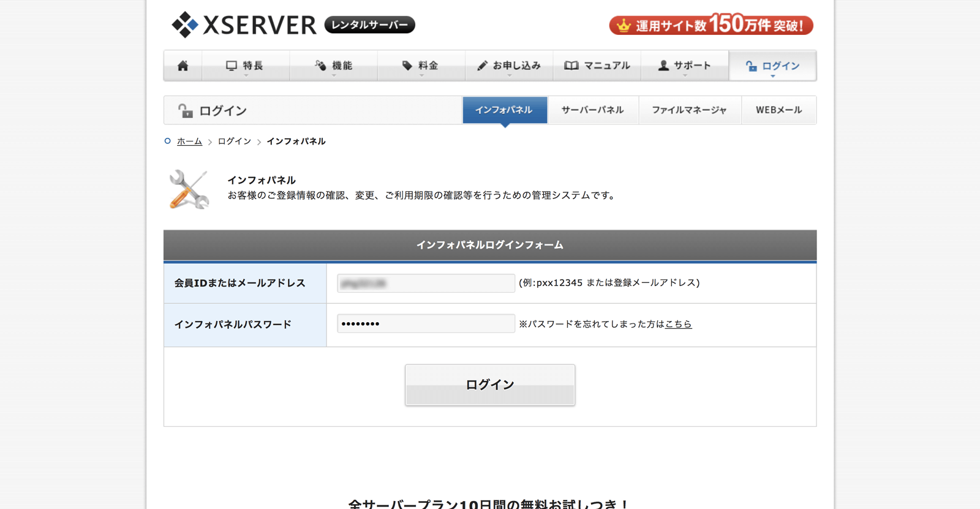This screenshot has width=980, height=509.
Task: Switch to the ファイルマネージャ tab
Action: pyautogui.click(x=690, y=110)
